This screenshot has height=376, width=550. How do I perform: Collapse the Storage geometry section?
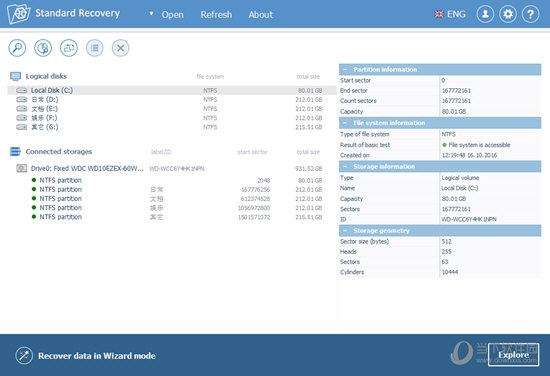pos(345,230)
